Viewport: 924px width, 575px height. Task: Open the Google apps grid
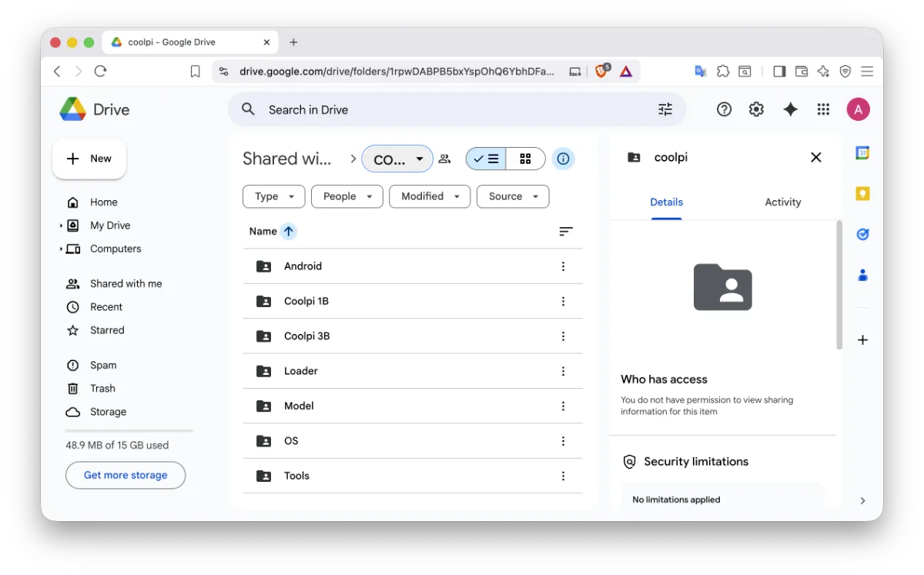coord(823,110)
